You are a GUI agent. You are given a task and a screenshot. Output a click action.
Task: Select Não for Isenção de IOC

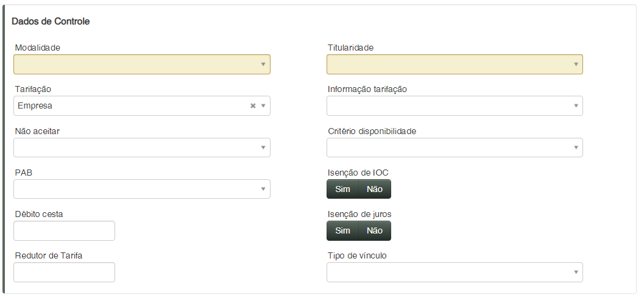(375, 189)
